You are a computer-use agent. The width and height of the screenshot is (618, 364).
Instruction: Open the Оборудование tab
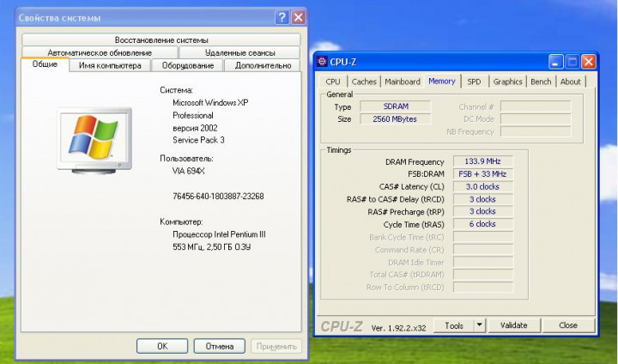click(188, 65)
